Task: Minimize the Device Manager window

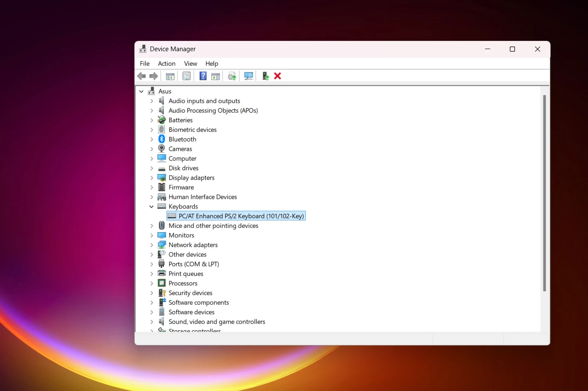Action: click(x=488, y=49)
